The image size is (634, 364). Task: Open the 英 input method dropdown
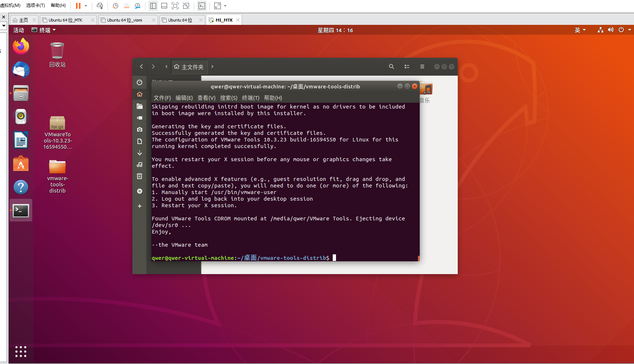(x=580, y=30)
